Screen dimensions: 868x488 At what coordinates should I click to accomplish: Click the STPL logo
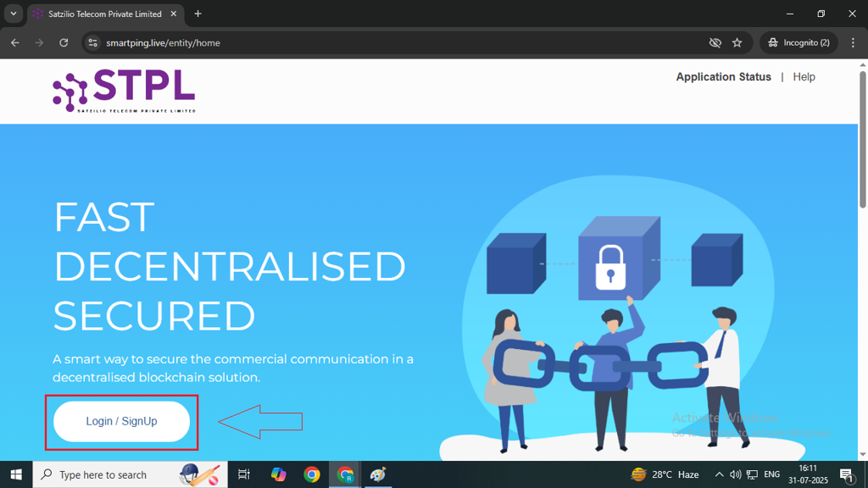point(124,91)
